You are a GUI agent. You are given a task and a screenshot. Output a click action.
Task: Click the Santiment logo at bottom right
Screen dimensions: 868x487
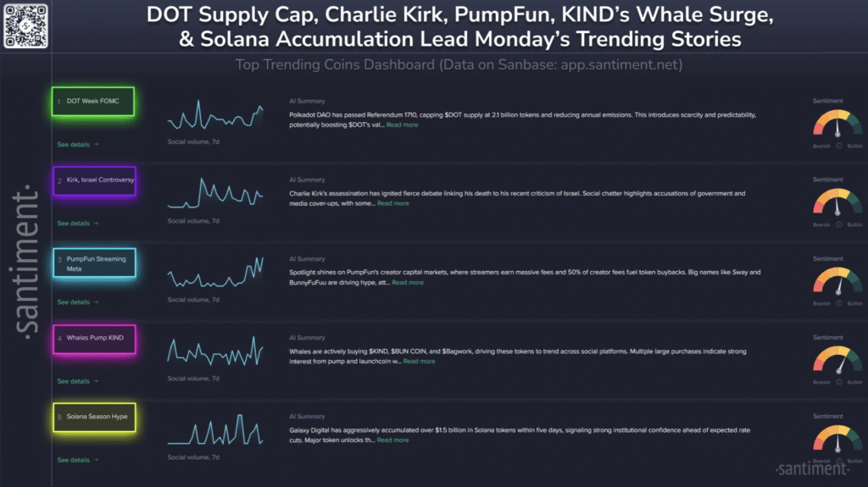(x=811, y=468)
